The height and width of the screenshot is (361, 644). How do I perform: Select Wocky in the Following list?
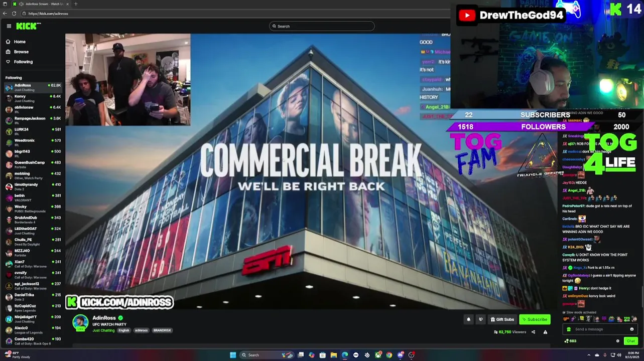pyautogui.click(x=33, y=209)
